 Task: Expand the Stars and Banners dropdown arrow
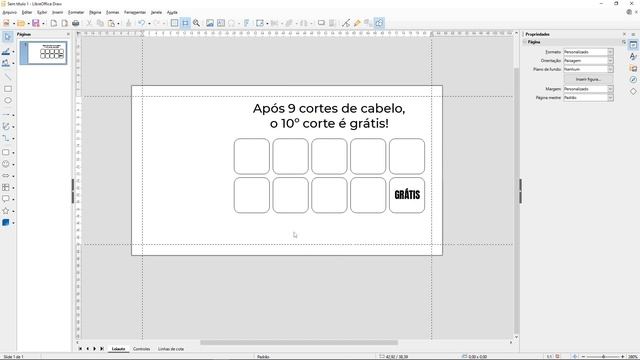point(13,211)
